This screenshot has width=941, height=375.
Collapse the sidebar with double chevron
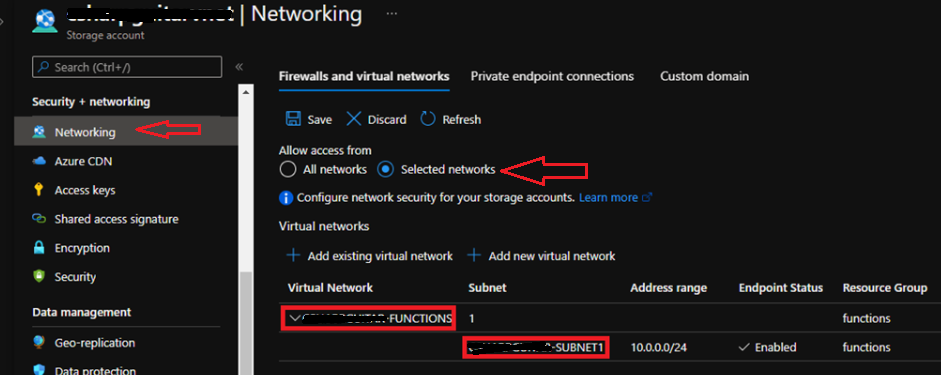coord(239,67)
